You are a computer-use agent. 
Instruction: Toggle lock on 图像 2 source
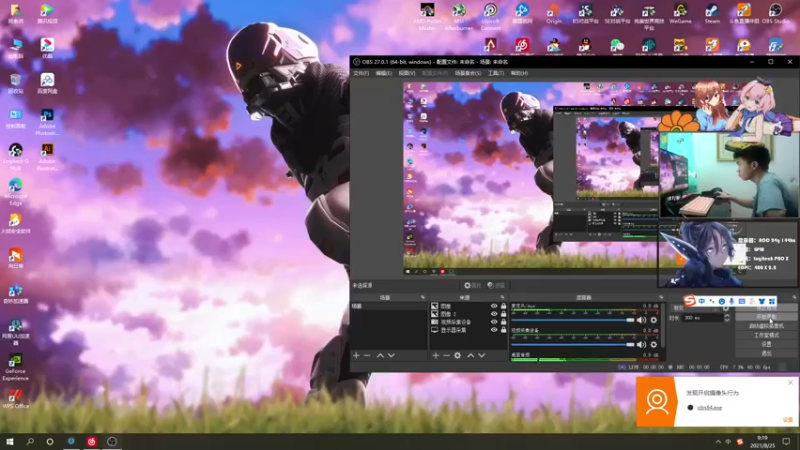pos(504,314)
